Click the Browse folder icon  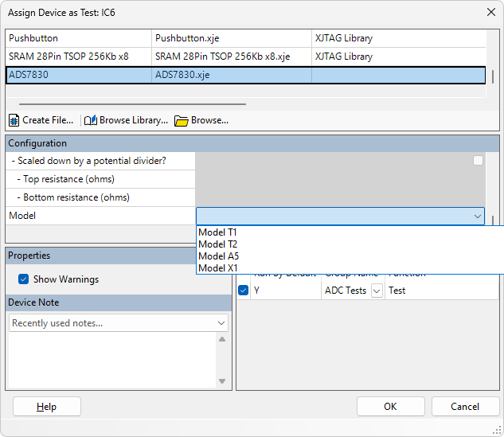[182, 120]
